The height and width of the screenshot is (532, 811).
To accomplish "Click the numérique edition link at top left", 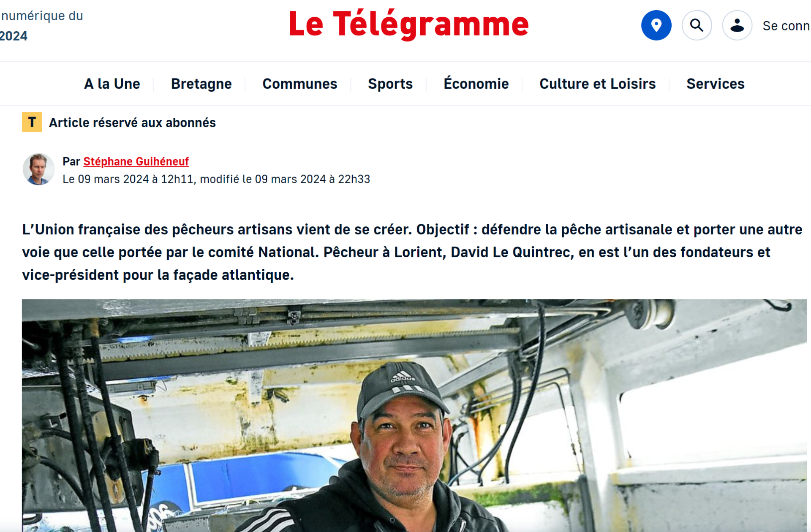I will point(41,25).
